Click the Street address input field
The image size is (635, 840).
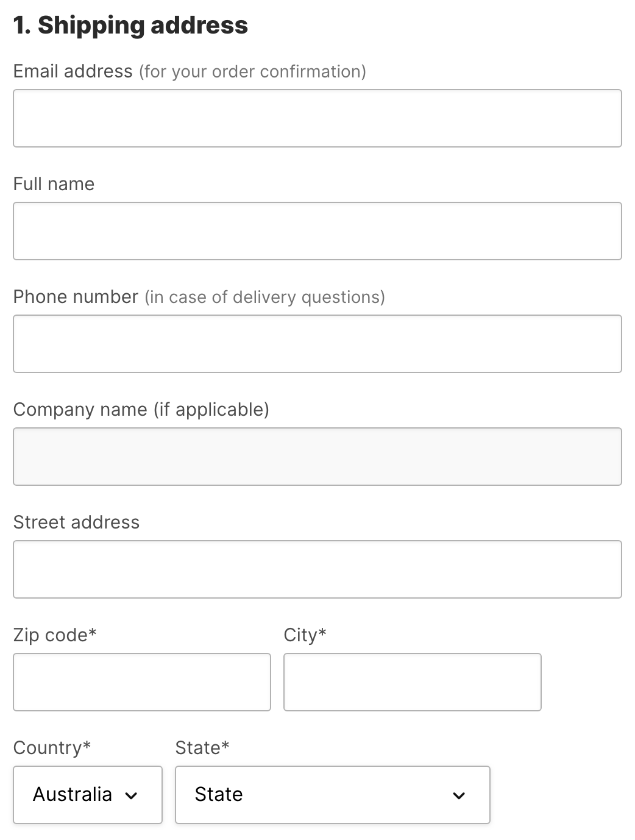[316, 569]
